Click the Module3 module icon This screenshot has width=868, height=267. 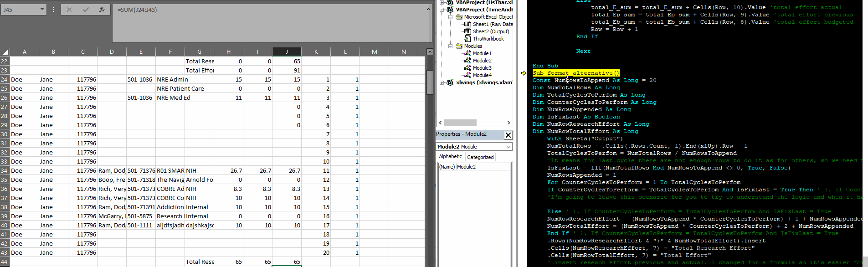click(x=467, y=68)
